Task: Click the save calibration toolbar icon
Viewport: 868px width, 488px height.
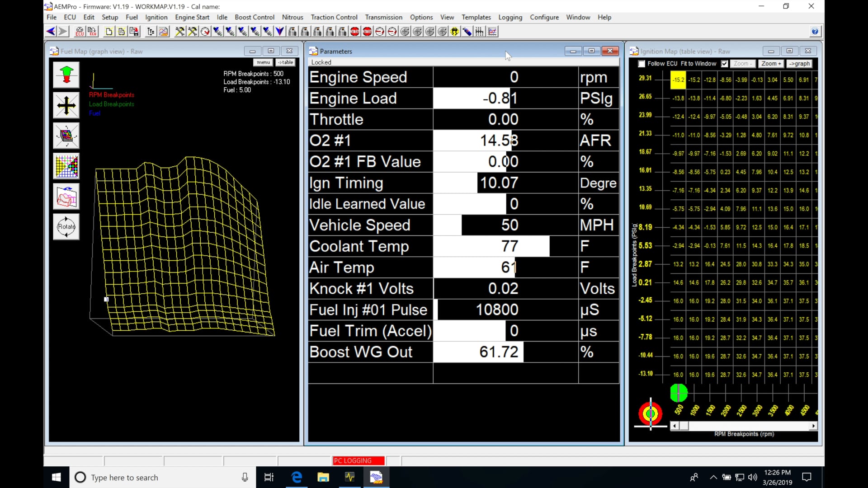Action: [134, 31]
